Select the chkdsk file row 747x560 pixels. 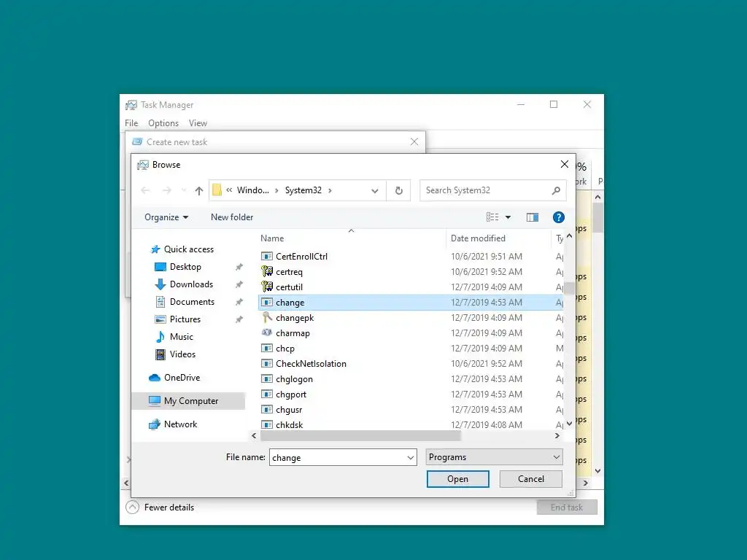tap(411, 424)
